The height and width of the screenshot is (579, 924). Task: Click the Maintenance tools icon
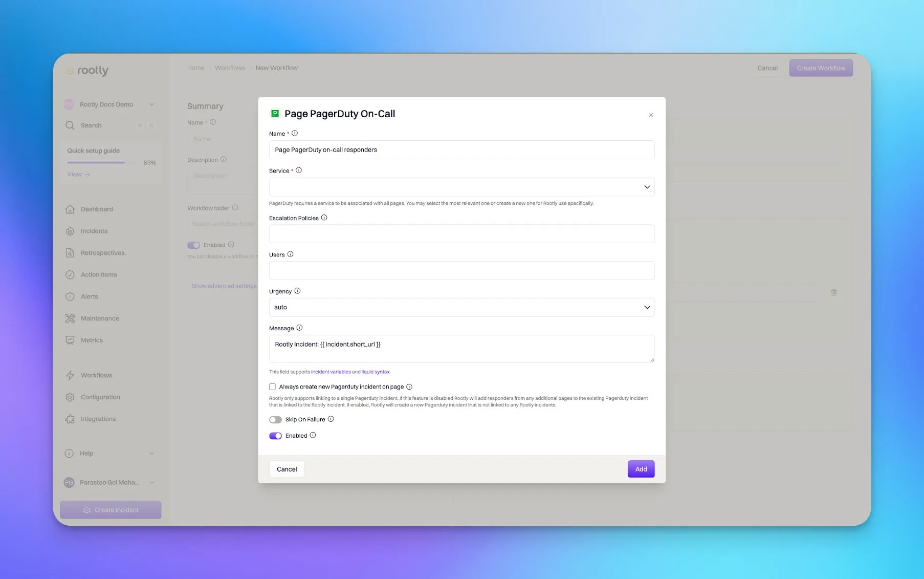click(x=70, y=318)
